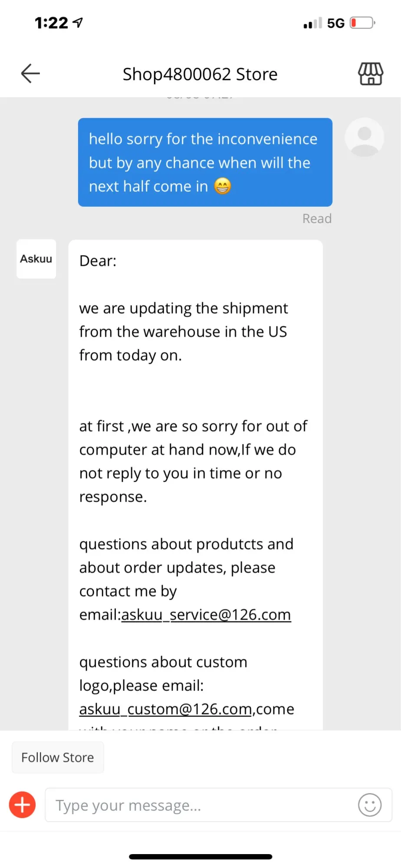Tap the battery indicator in status bar
Image resolution: width=401 pixels, height=868 pixels.
coord(362,23)
